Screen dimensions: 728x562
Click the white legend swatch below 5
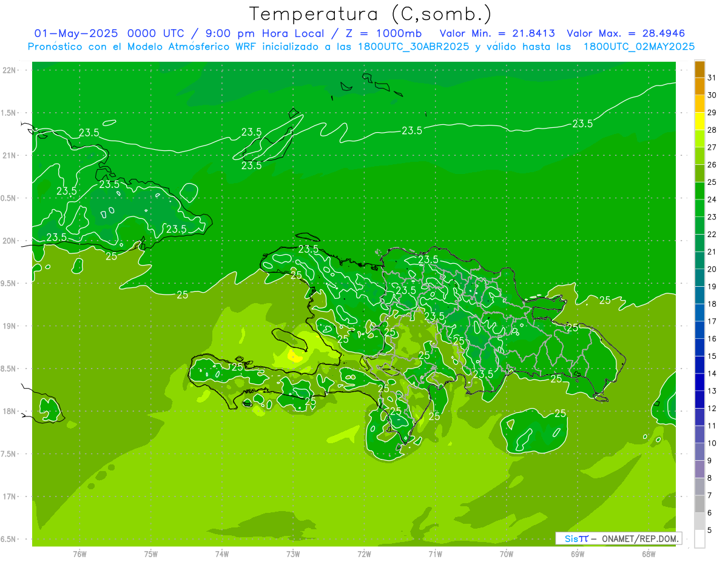699,538
